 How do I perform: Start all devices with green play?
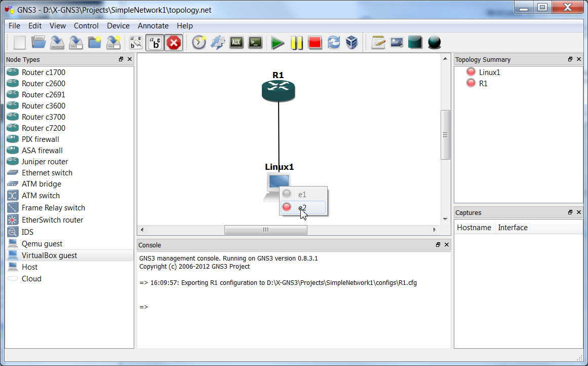pyautogui.click(x=278, y=43)
